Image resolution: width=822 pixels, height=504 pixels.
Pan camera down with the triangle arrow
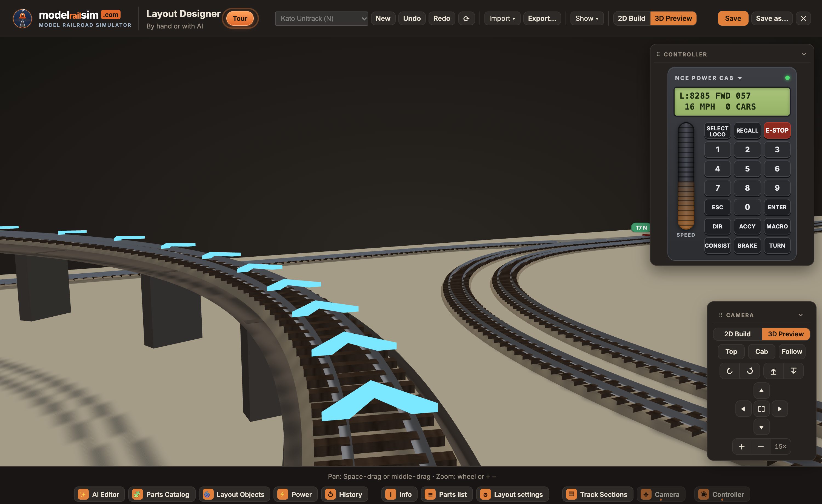pos(761,427)
